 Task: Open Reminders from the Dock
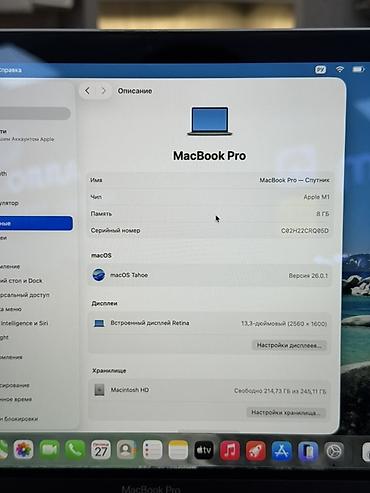(152, 450)
